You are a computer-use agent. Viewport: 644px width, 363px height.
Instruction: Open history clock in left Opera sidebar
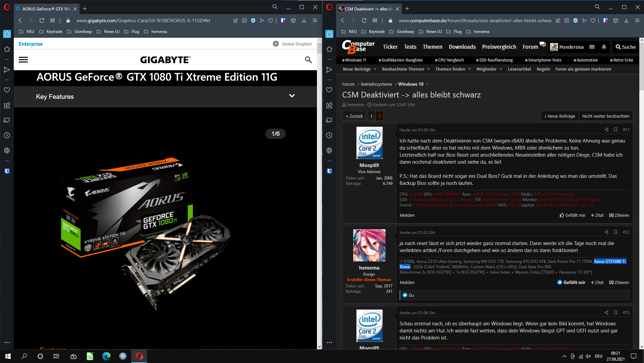pos(7,135)
